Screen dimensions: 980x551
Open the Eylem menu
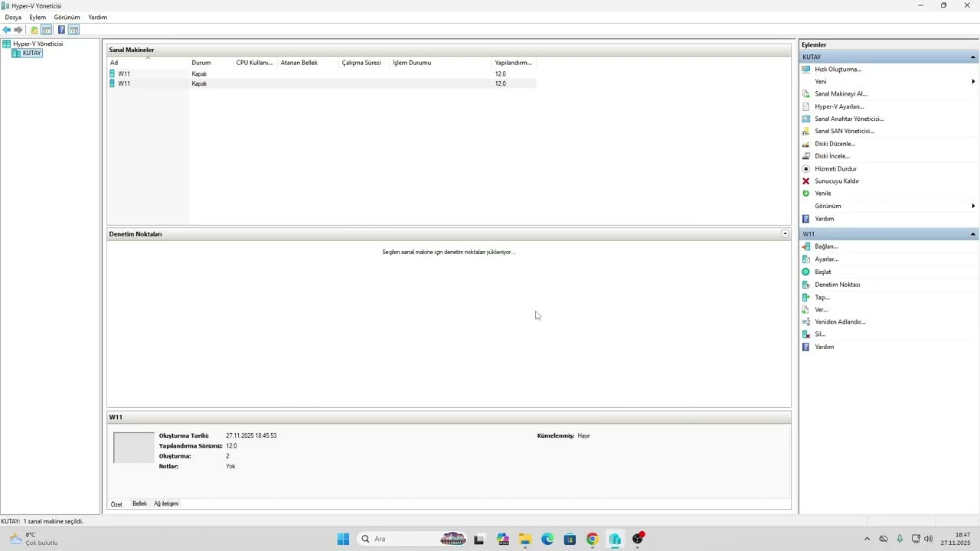[38, 17]
